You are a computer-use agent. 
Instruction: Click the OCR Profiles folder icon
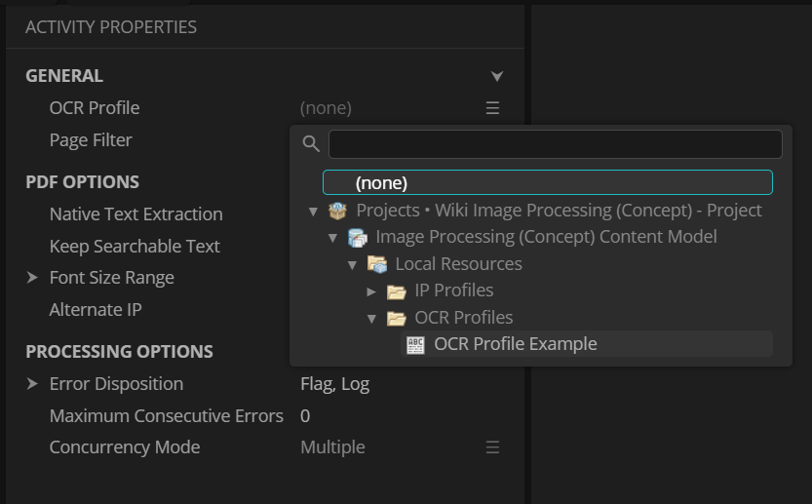396,318
